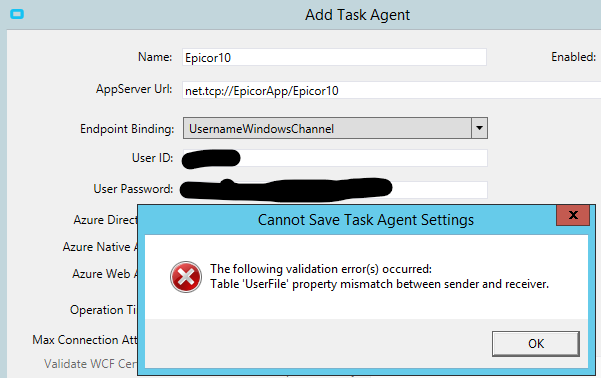Click OK to dismiss the validation error
The height and width of the screenshot is (378, 601).
[x=535, y=344]
